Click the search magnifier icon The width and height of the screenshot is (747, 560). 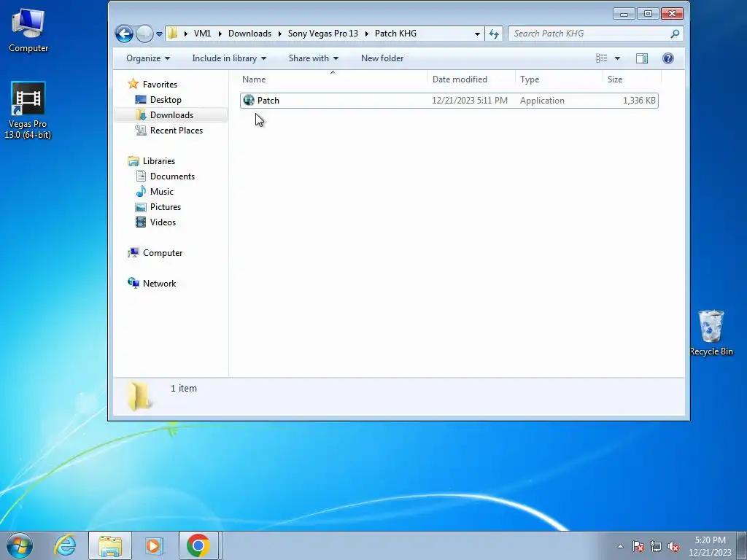point(675,34)
